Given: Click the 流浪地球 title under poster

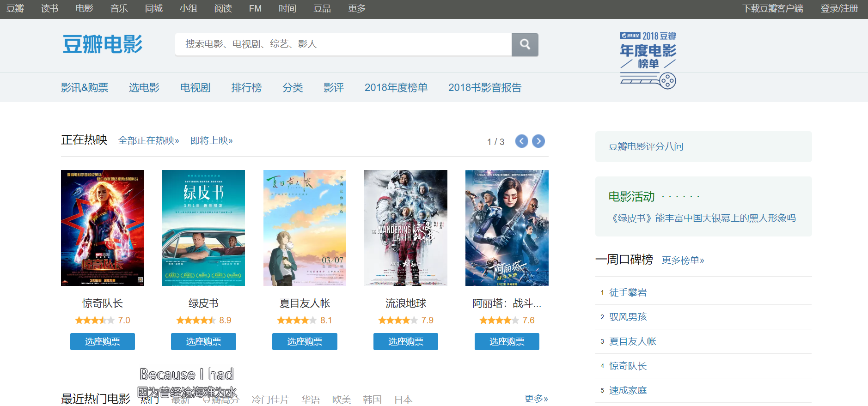Looking at the screenshot, I should pyautogui.click(x=406, y=303).
